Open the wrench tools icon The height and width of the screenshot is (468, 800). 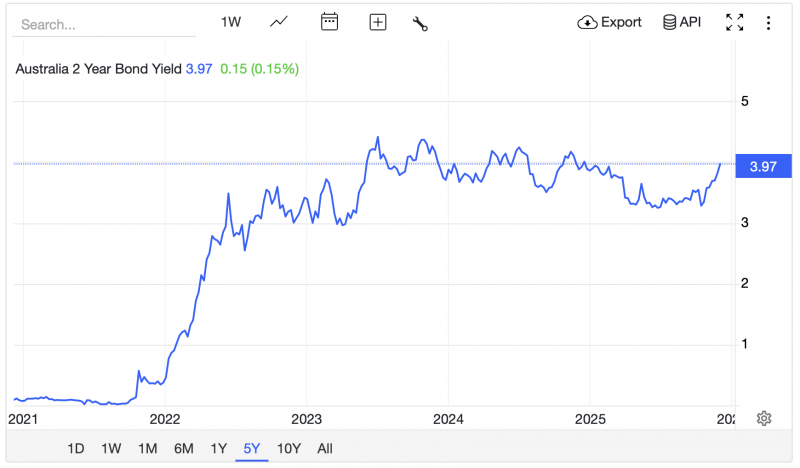[420, 23]
